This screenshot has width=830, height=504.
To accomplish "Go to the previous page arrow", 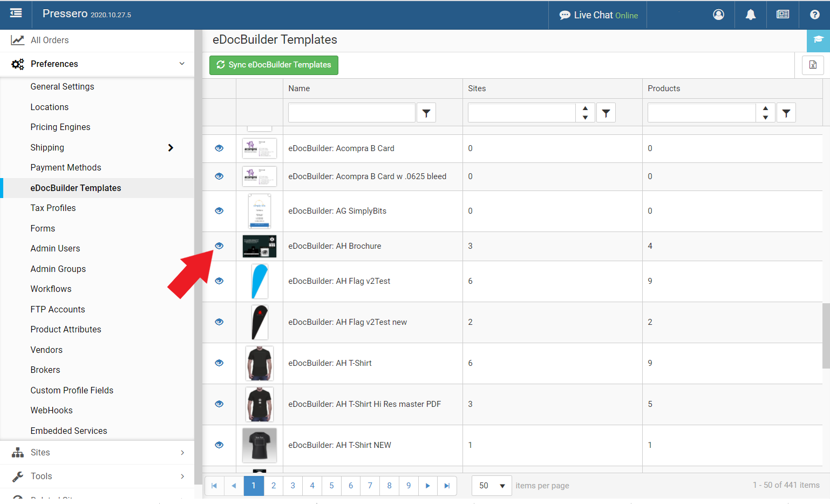I will (x=234, y=486).
